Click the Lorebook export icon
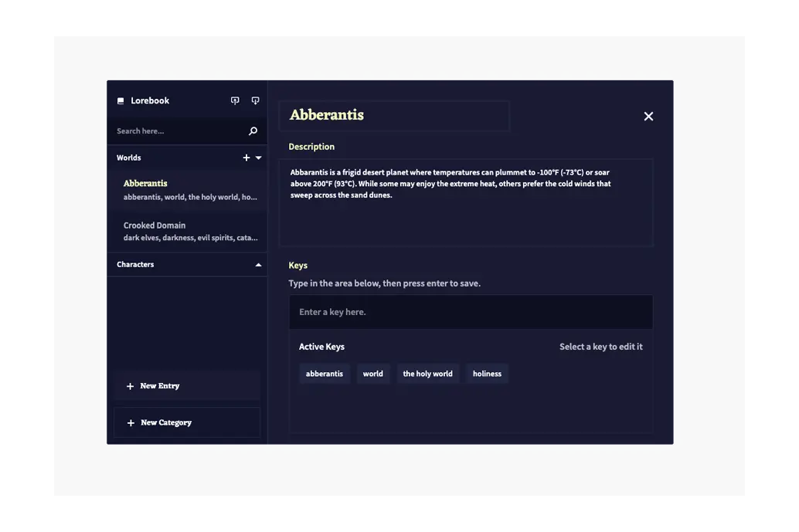The image size is (799, 532). [255, 100]
